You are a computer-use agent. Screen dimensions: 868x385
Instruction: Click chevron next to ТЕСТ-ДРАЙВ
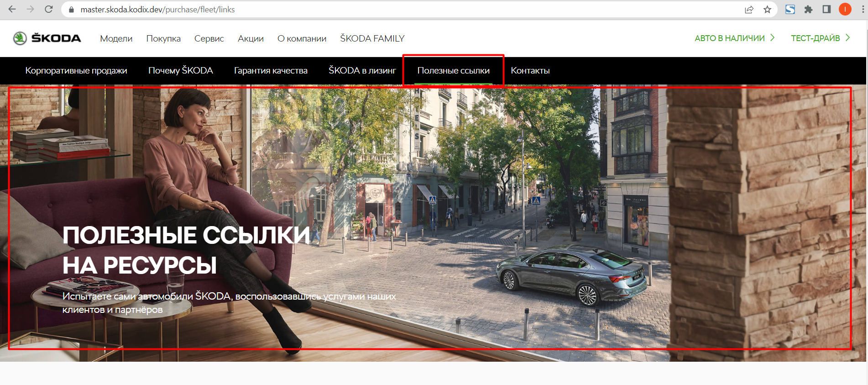point(847,38)
